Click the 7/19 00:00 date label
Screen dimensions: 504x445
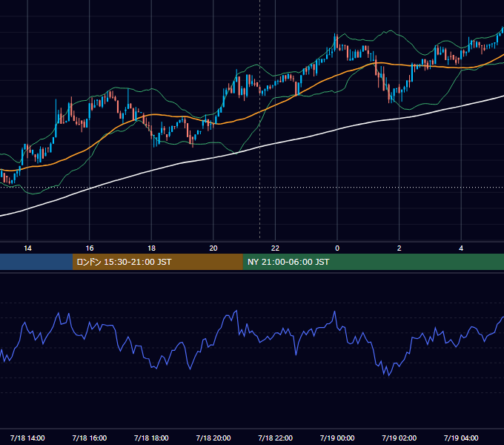pyautogui.click(x=337, y=438)
